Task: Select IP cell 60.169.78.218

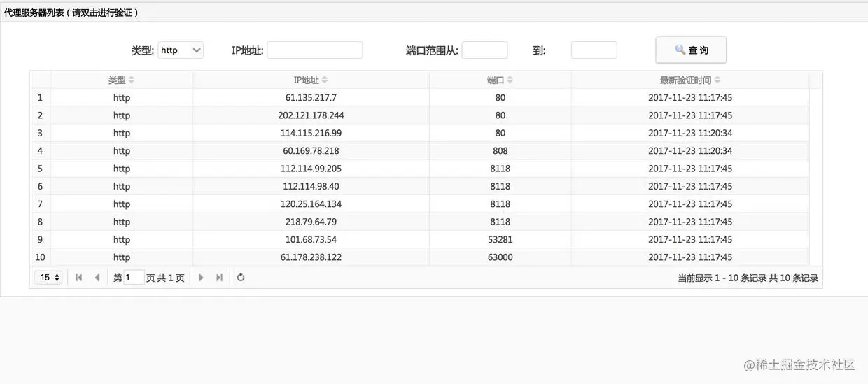Action: coord(311,151)
